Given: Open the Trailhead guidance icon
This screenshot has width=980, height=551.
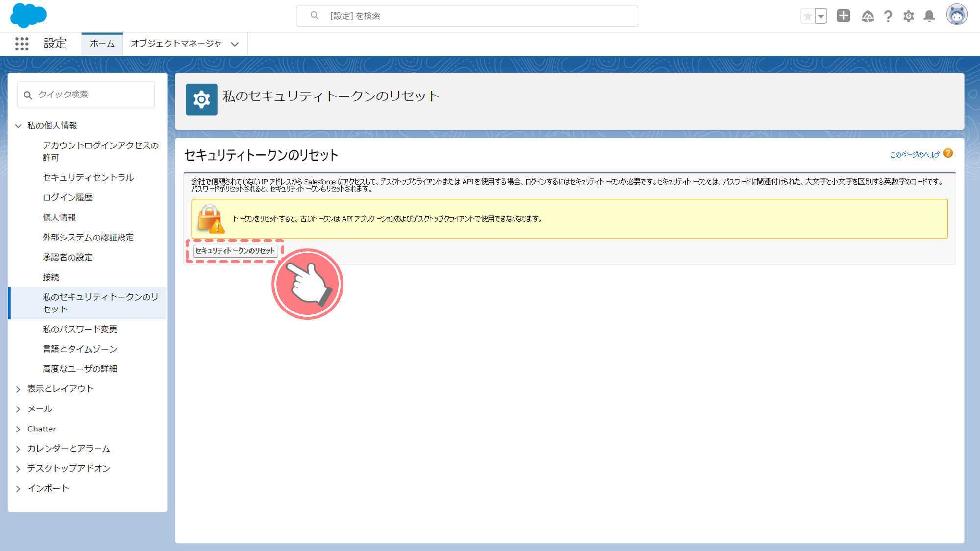Looking at the screenshot, I should pyautogui.click(x=868, y=16).
